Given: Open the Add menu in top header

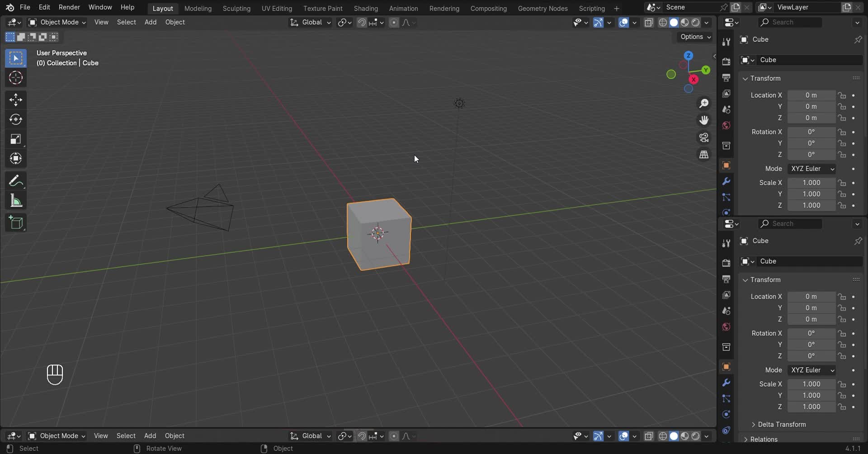Looking at the screenshot, I should (x=151, y=22).
